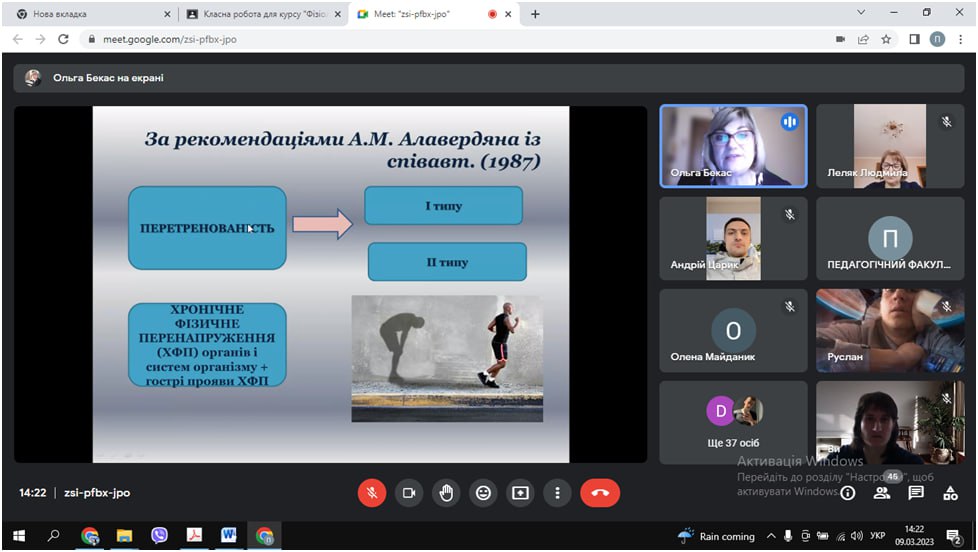978x552 pixels.
Task: Toggle the camera on or off
Action: pos(409,493)
